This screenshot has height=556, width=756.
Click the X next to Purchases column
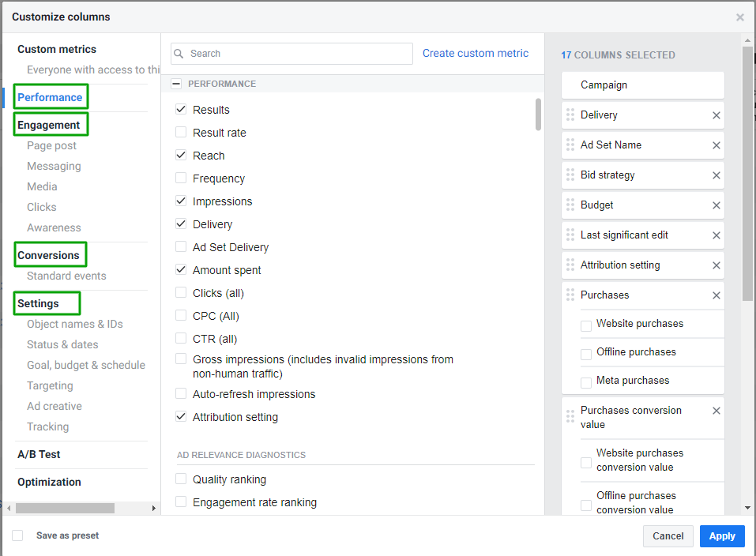point(717,295)
